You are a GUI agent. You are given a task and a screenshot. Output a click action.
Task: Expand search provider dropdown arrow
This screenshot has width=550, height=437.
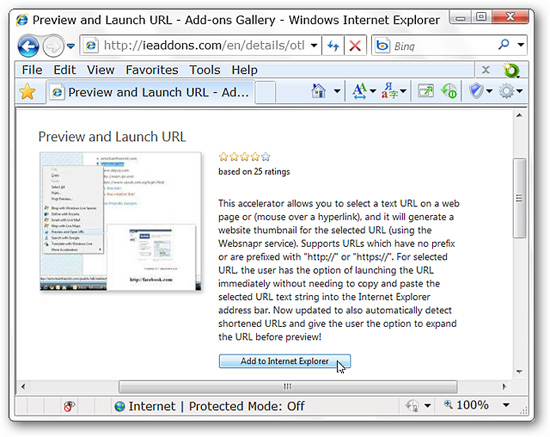[x=521, y=45]
